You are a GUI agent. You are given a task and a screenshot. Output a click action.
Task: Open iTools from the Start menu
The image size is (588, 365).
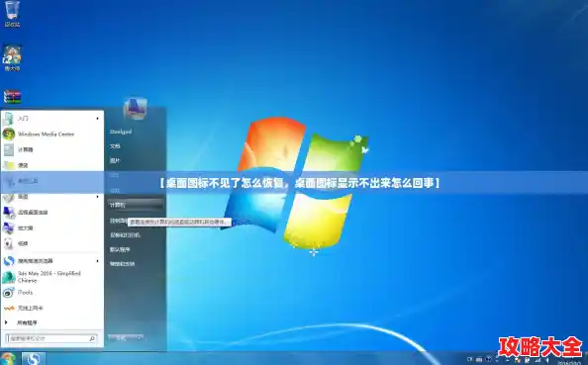52,293
